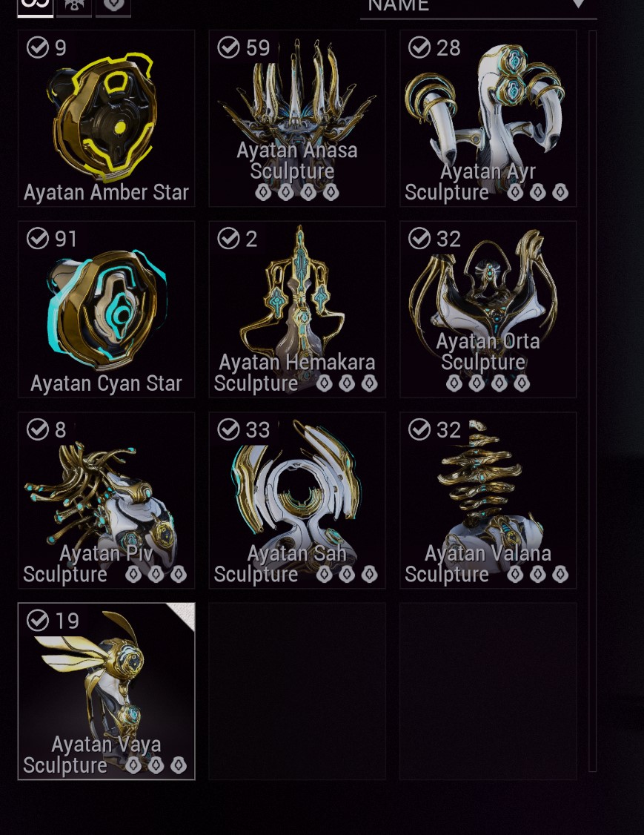Select the Ayatan Cyan Star item
644x835 pixels.
[107, 309]
